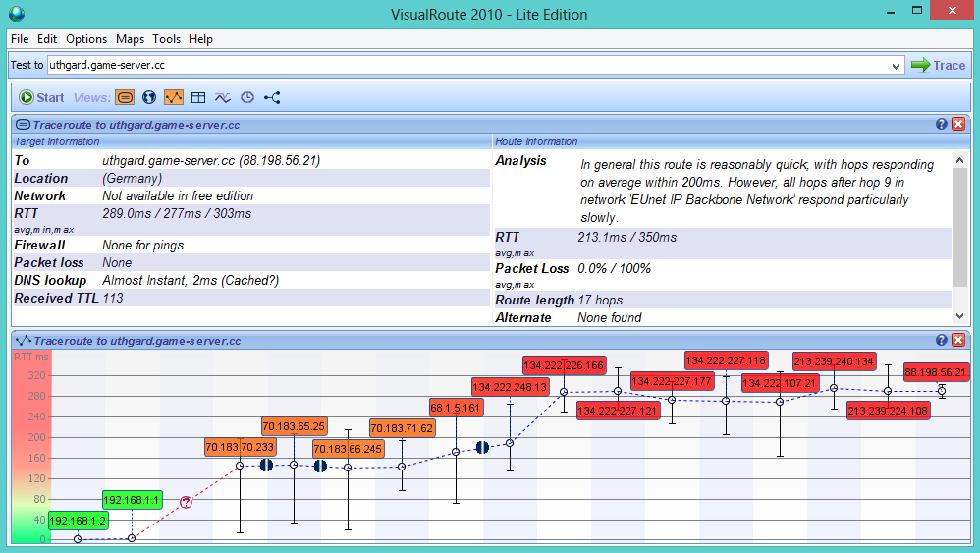
Task: Click the graph panel title icon
Action: coord(24,341)
